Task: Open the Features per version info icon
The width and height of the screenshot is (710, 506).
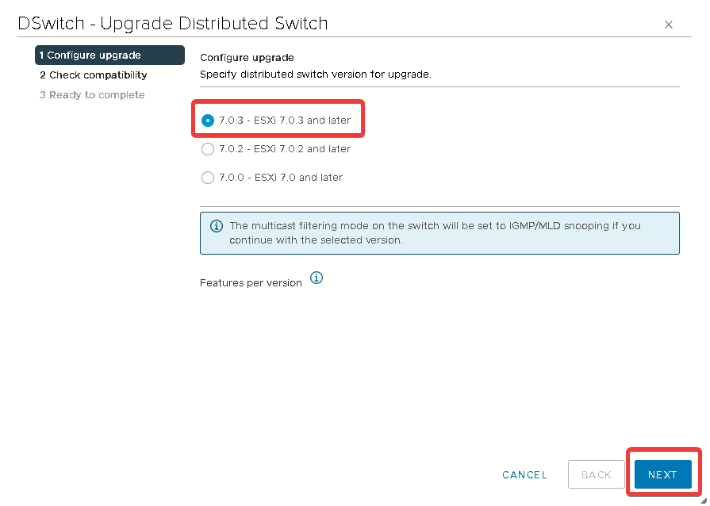Action: click(317, 278)
